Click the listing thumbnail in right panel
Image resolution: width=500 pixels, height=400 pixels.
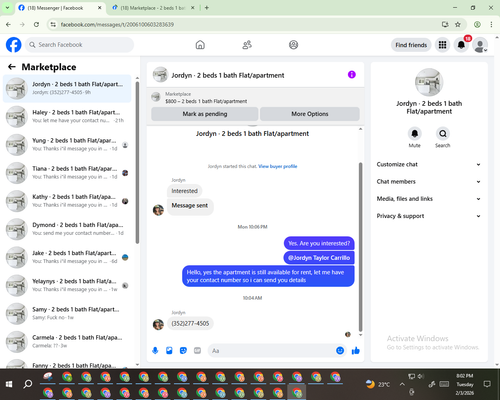pyautogui.click(x=429, y=82)
